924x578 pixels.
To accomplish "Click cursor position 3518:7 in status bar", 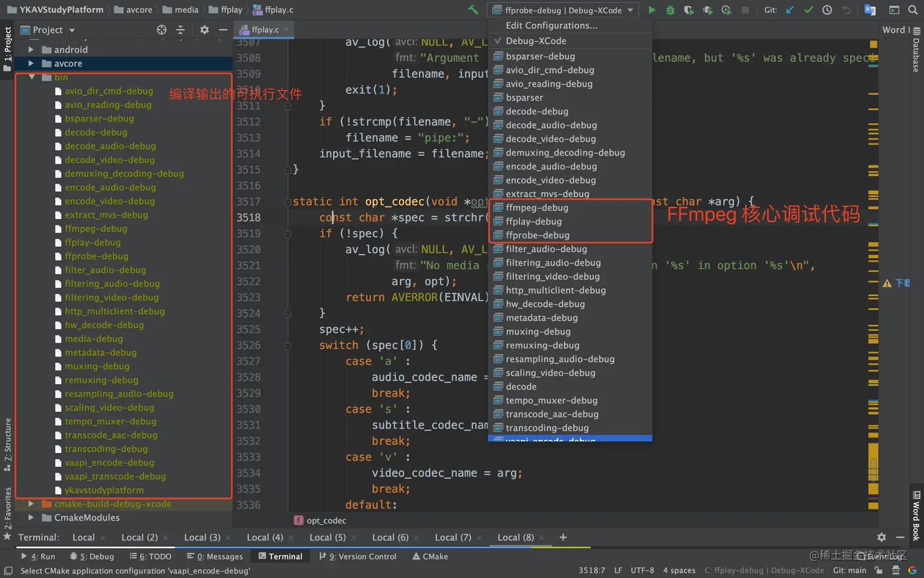I will pyautogui.click(x=592, y=570).
